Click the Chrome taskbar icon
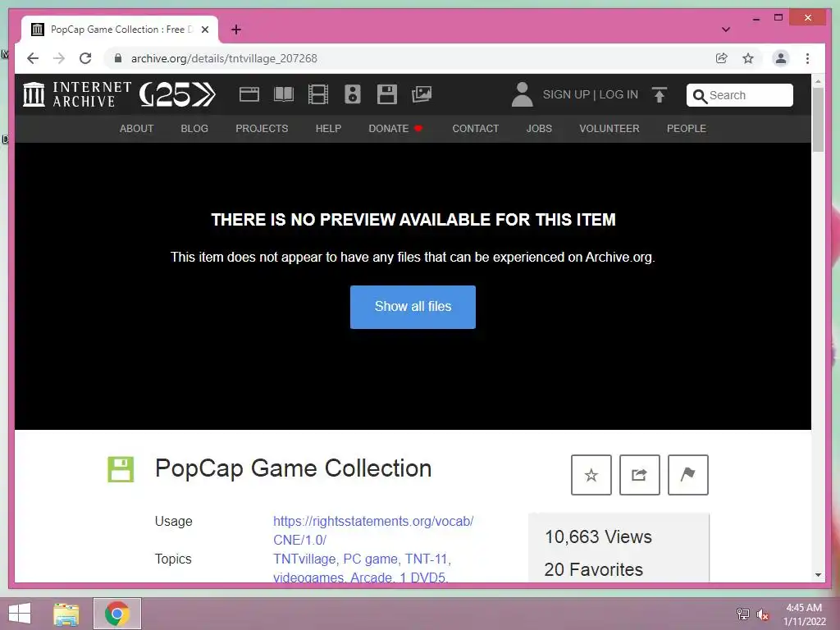Viewport: 840px width, 630px height. [x=117, y=614]
